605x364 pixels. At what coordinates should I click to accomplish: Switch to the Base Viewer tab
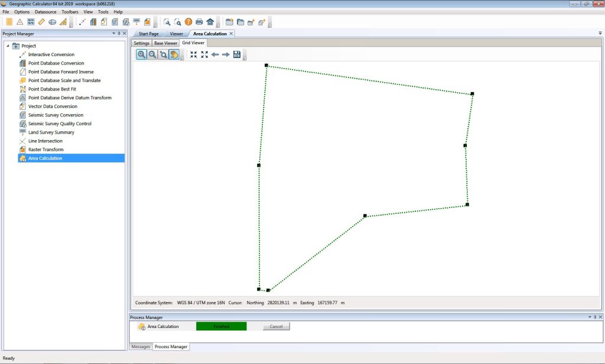165,43
